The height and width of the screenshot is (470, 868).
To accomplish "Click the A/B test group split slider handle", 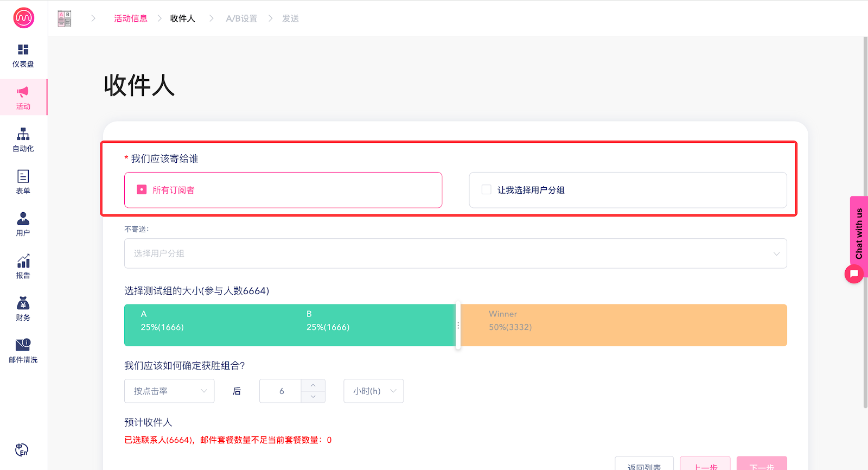I will (x=458, y=325).
